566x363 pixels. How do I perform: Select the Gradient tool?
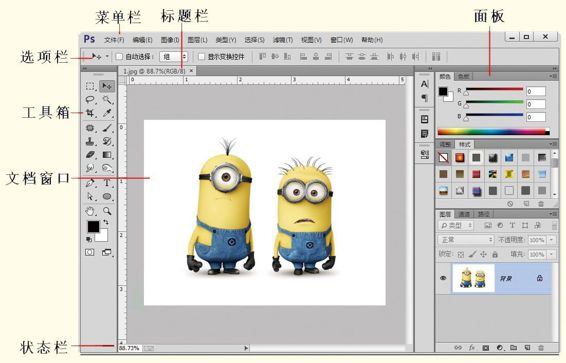pos(107,155)
